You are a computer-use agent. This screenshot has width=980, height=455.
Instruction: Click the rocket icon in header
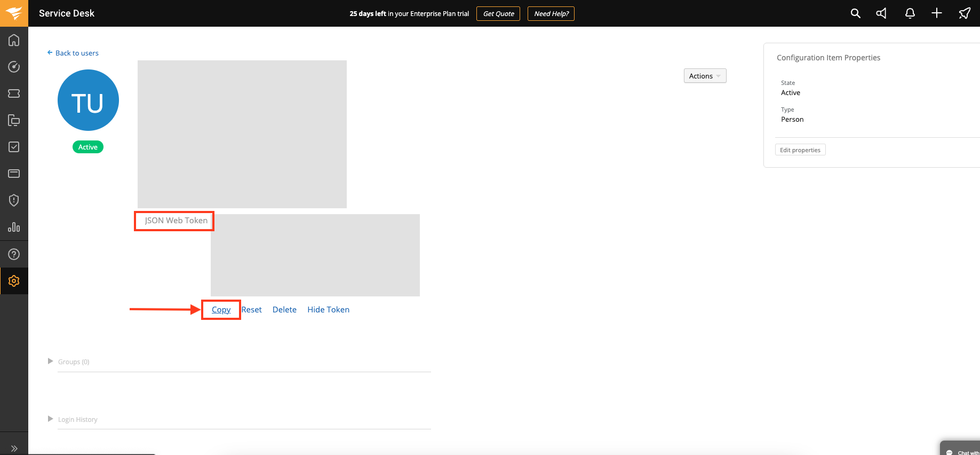965,13
